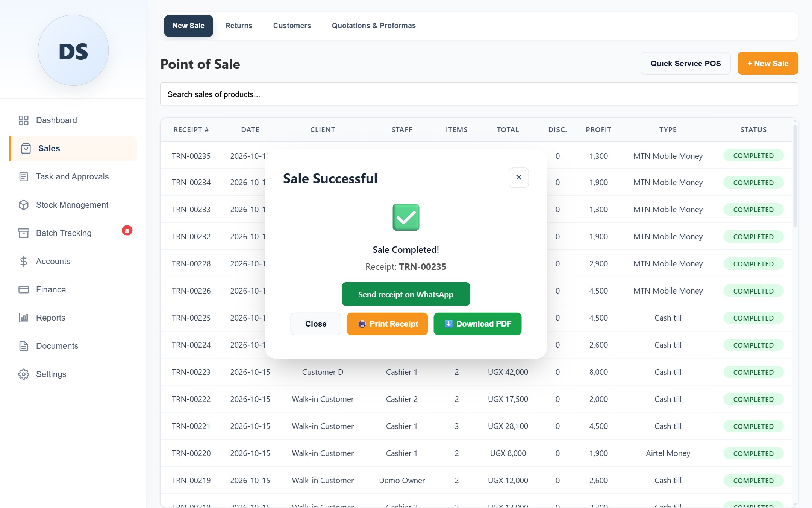
Task: Click the RECEIPT # column header
Action: pyautogui.click(x=191, y=129)
